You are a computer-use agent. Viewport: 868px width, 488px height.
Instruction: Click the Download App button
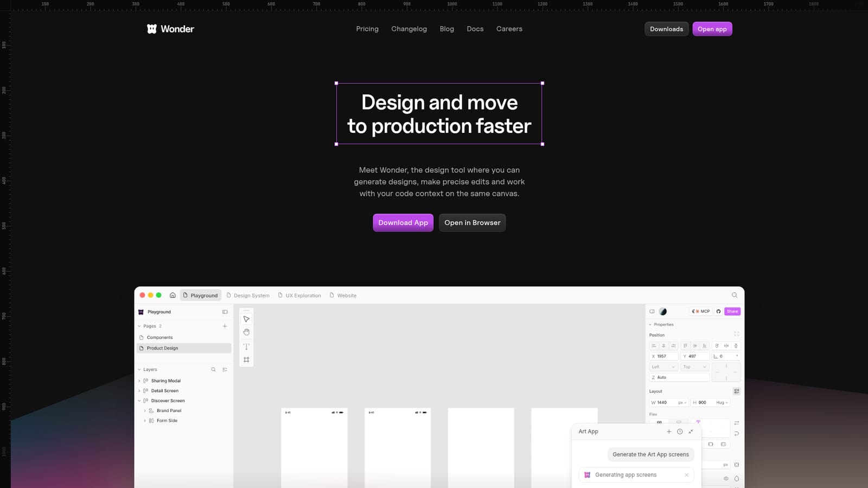(x=403, y=223)
